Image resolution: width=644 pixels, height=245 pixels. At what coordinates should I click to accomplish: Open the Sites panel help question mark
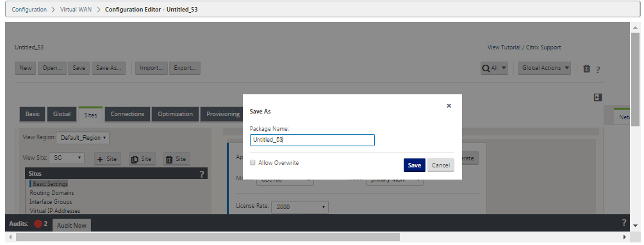[x=202, y=174]
